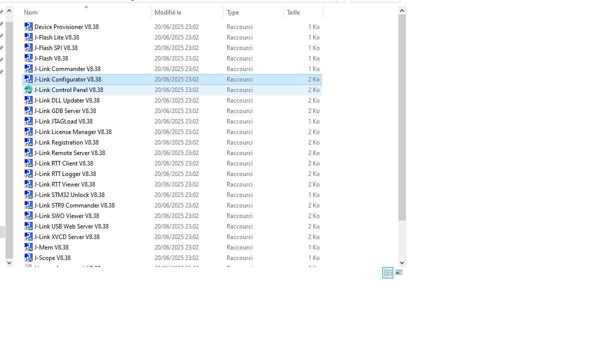This screenshot has width=593, height=364.
Task: Click the J-Link Remote Server V8.38 icon
Action: click(29, 153)
